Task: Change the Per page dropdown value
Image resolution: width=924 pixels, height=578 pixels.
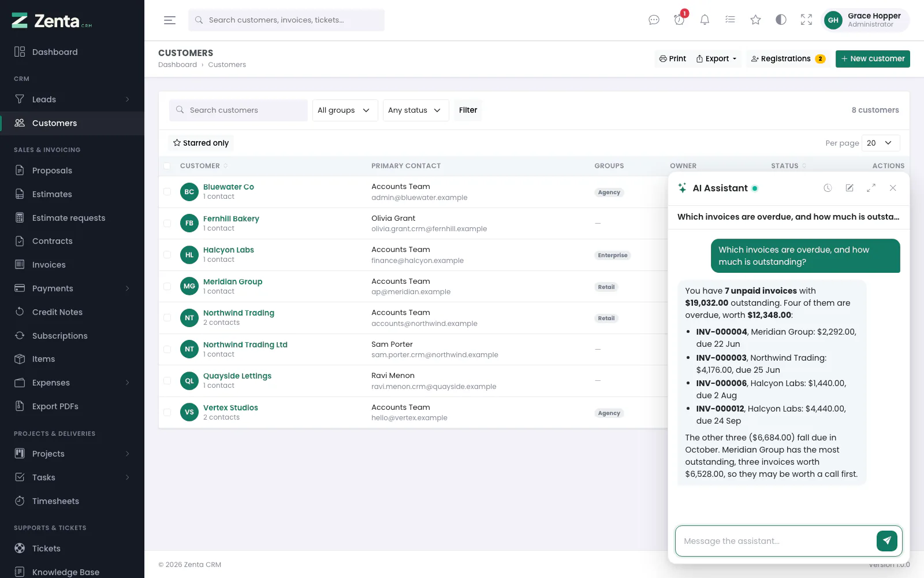Action: click(x=881, y=143)
